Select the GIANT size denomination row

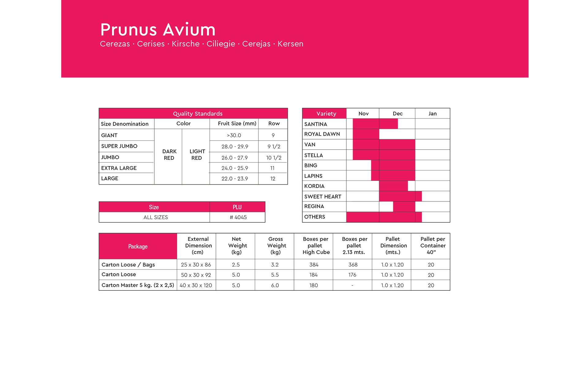click(x=193, y=135)
